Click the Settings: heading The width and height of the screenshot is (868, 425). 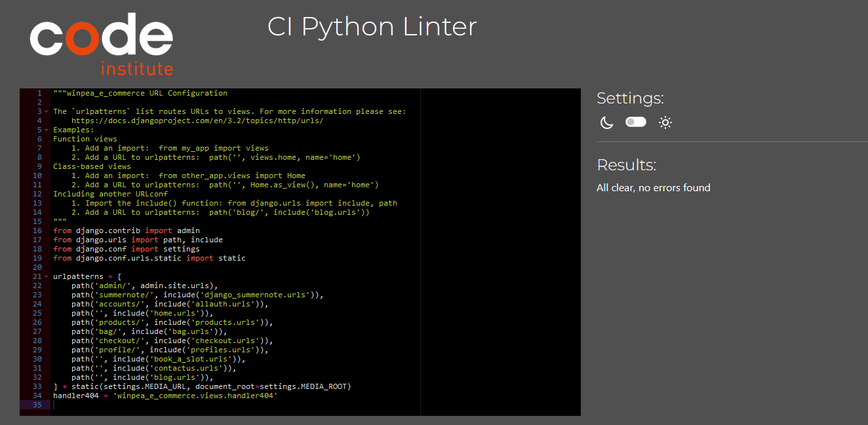click(x=630, y=98)
